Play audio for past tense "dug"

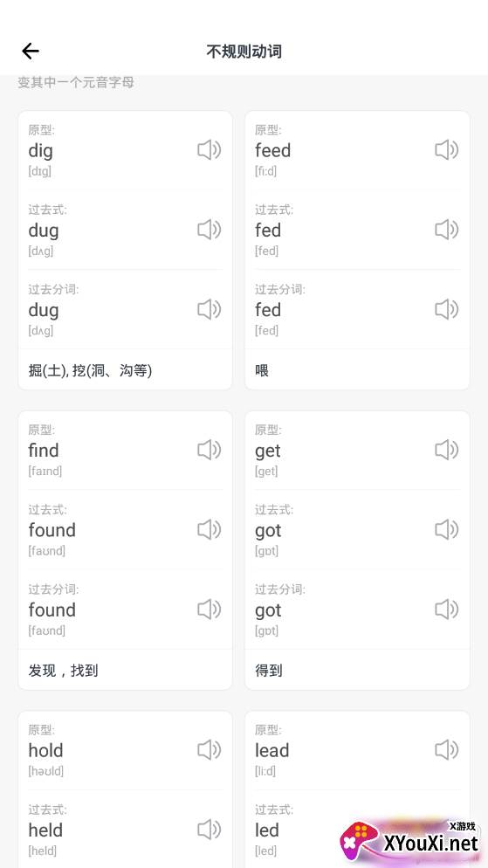210,230
